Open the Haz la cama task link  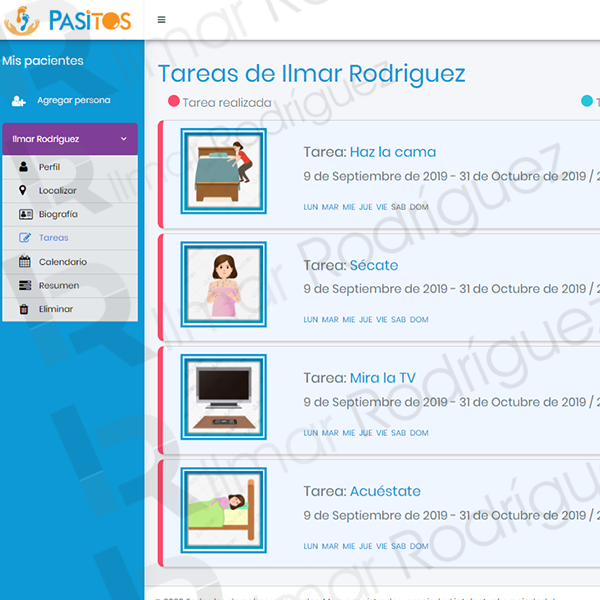[x=392, y=153]
